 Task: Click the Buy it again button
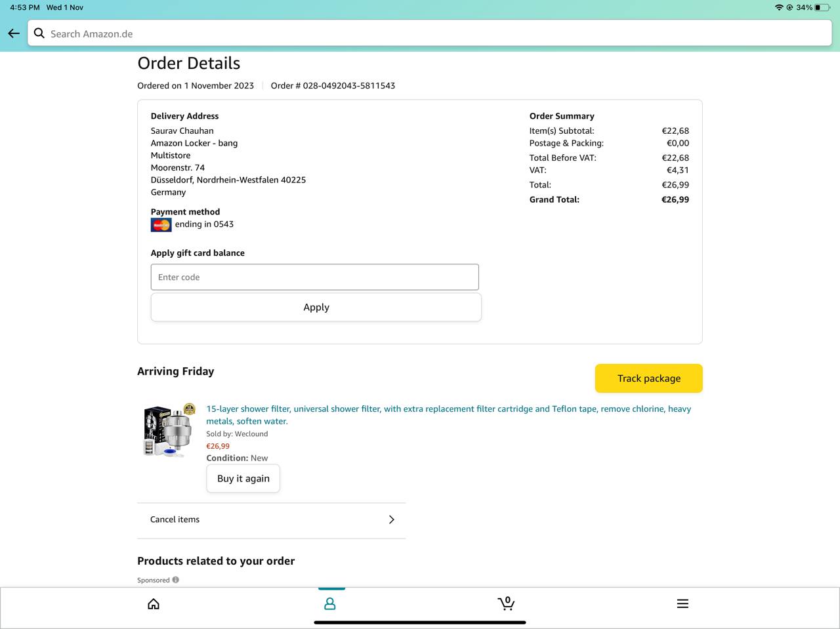[243, 479]
